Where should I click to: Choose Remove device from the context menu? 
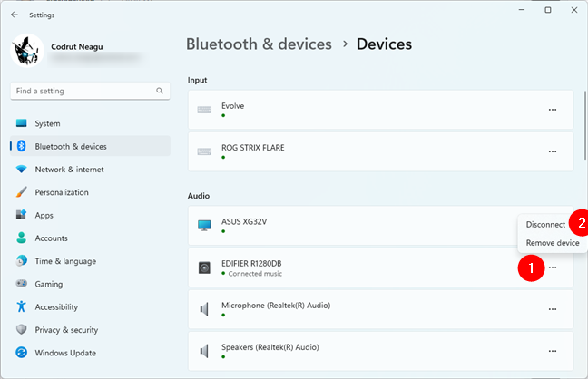[553, 243]
